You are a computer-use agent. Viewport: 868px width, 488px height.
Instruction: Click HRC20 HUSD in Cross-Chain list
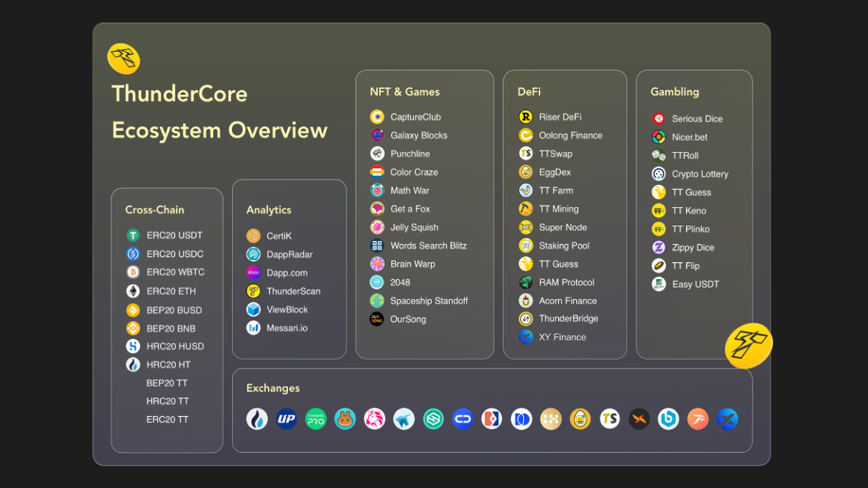165,346
